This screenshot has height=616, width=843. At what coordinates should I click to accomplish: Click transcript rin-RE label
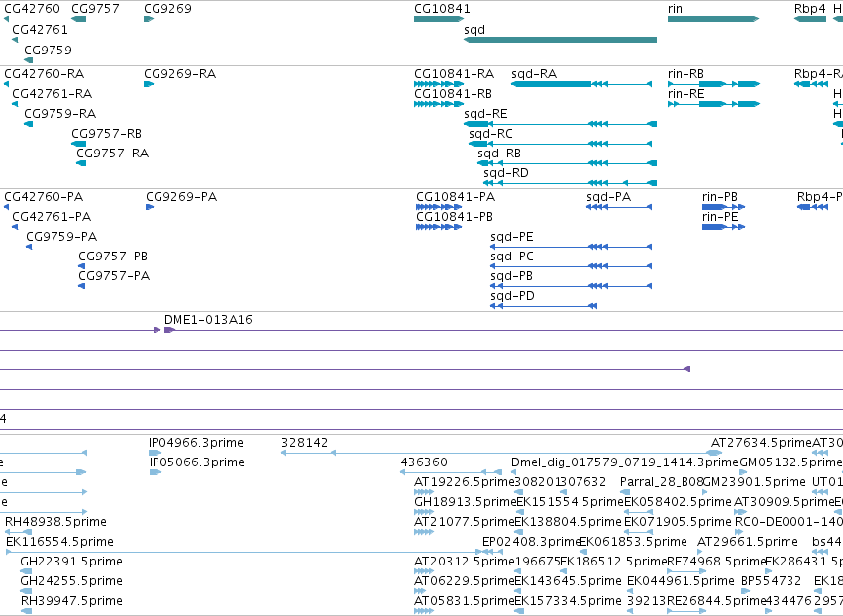686,94
